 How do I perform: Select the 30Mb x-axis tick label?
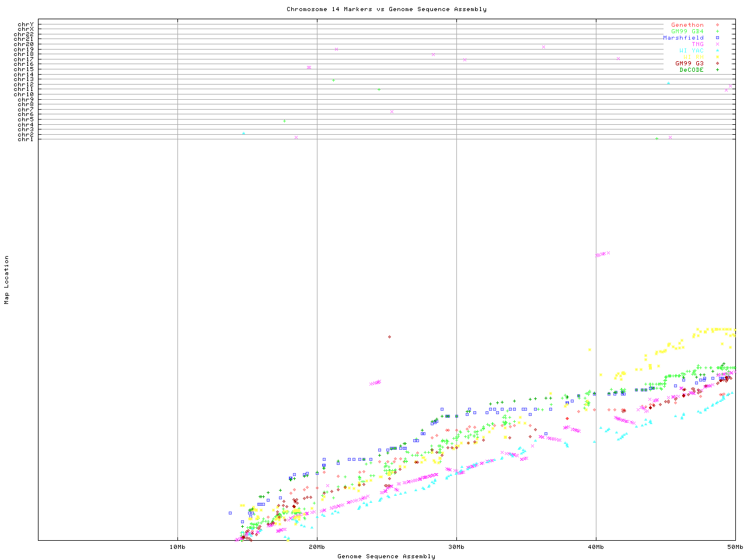point(456,547)
